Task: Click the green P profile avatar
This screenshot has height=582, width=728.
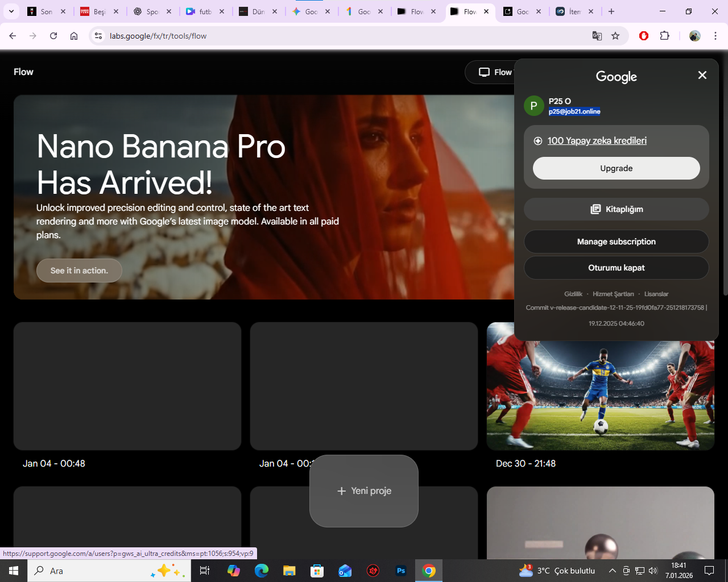Action: pyautogui.click(x=533, y=106)
